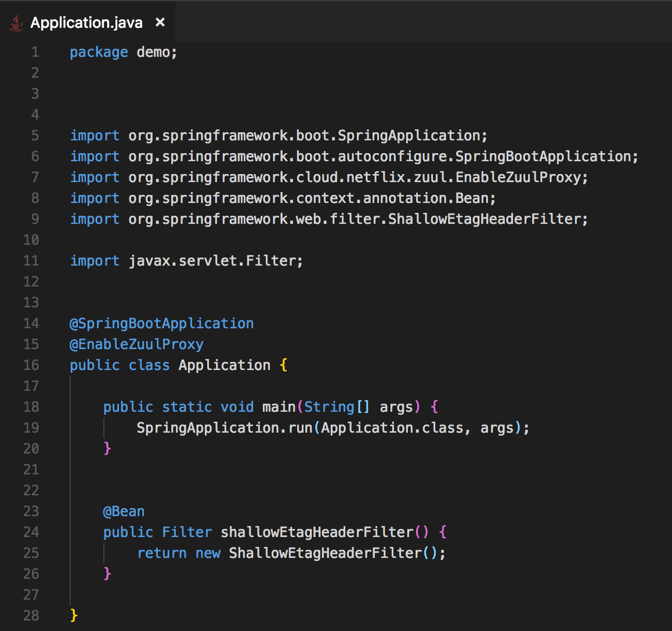This screenshot has width=672, height=631.
Task: Click the main method name
Action: coord(279,407)
